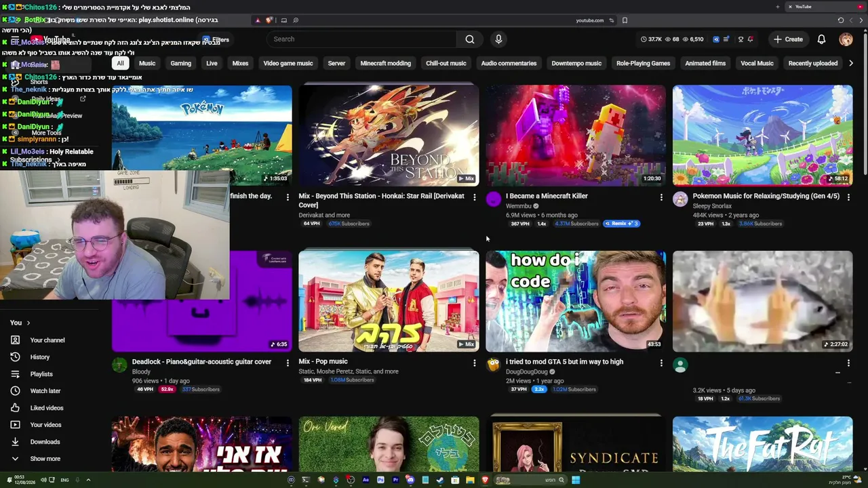868x488 pixels.
Task: Reload the page with the refresh icon
Action: tap(841, 20)
